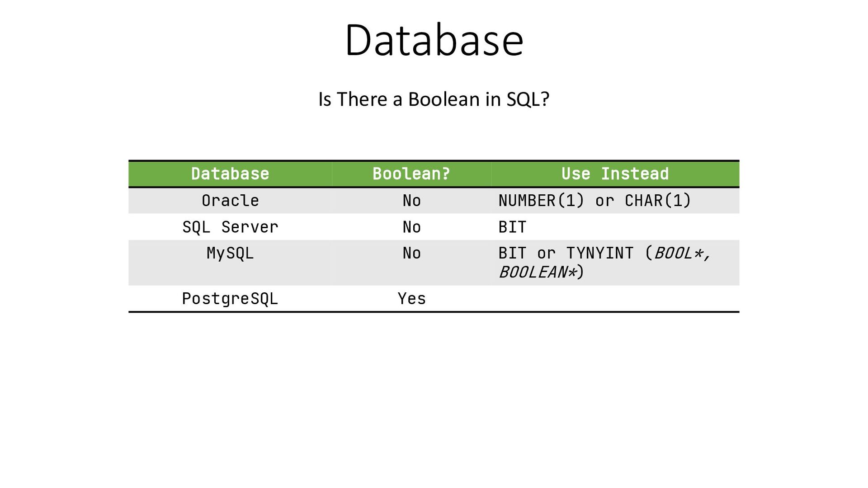
Task: Click the "BIT" cell for SQL Server
Action: pyautogui.click(x=512, y=227)
